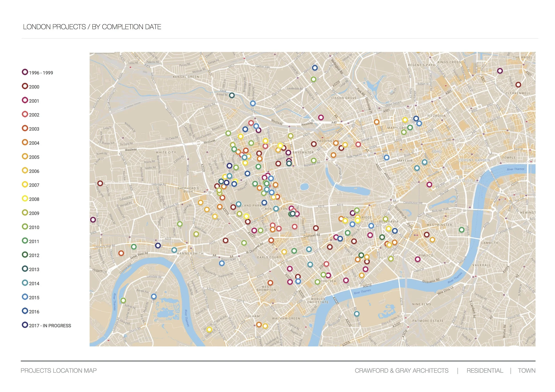Click the green marker near Suffolk Rd

tap(123, 301)
